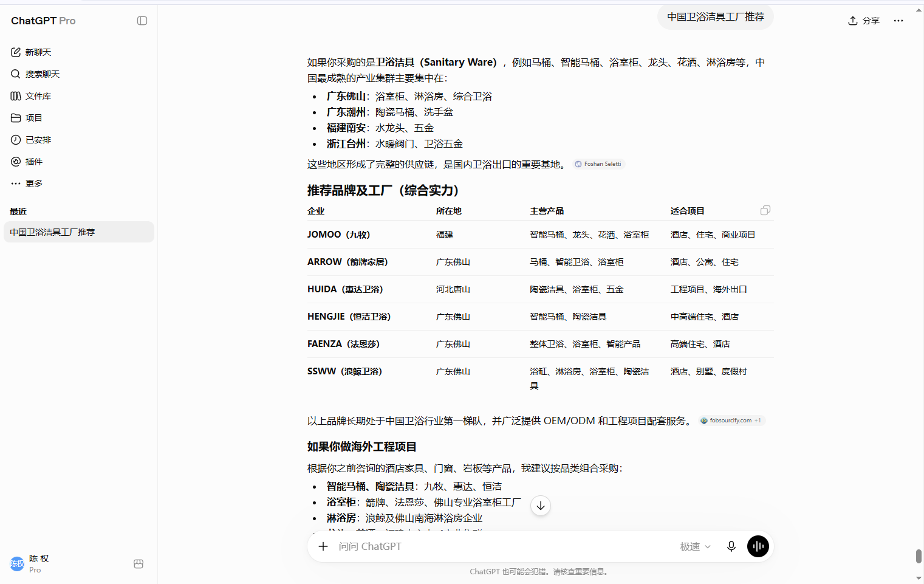This screenshot has height=584, width=924.
Task: Click the HUIDA（惠达卫浴）table cell
Action: 345,289
